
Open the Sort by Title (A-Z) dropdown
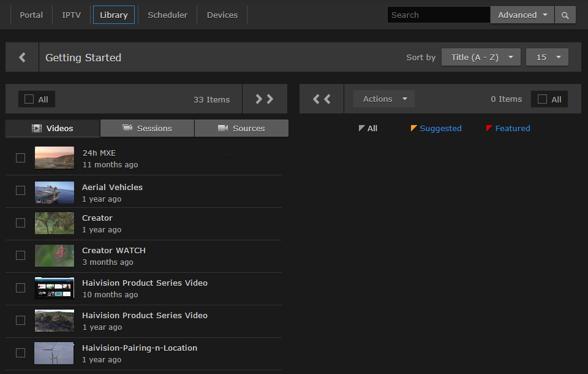(481, 57)
